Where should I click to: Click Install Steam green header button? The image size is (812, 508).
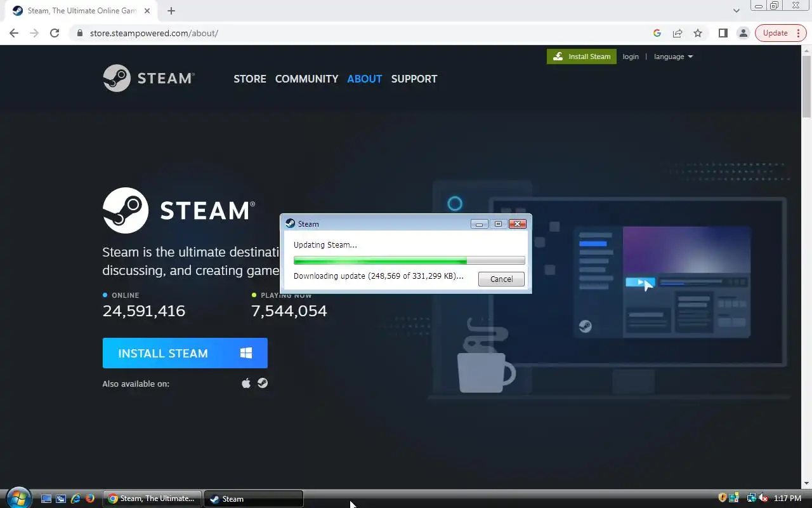[582, 57]
